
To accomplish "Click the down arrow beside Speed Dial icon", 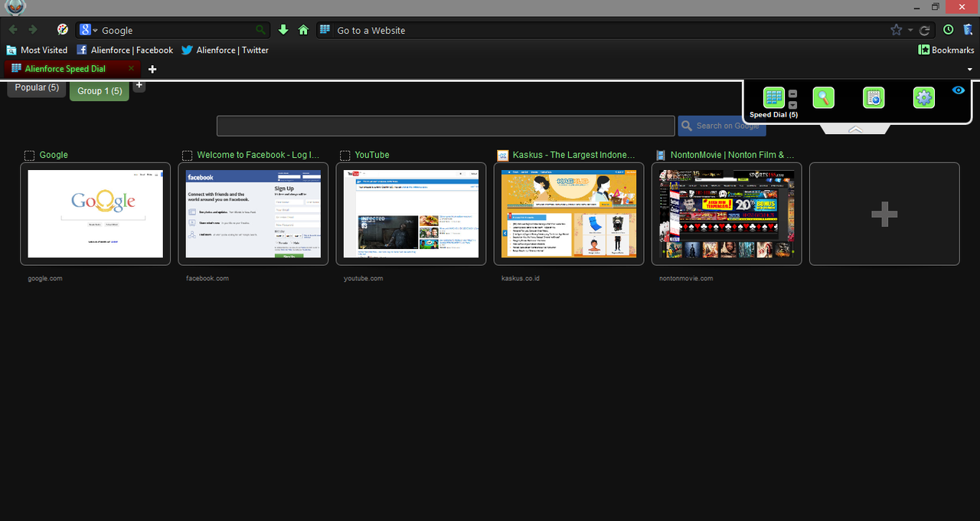I will click(793, 105).
